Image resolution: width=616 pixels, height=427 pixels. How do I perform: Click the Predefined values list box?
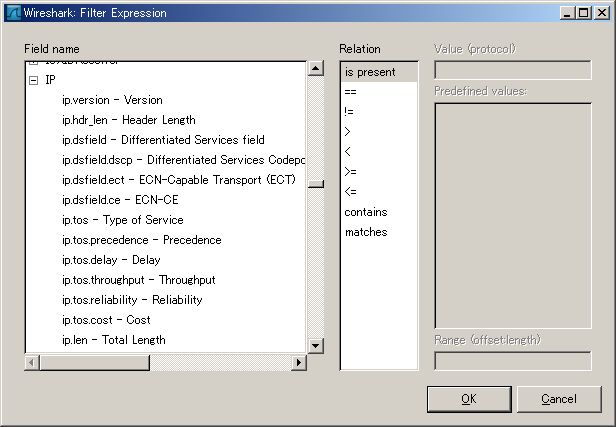(513, 216)
